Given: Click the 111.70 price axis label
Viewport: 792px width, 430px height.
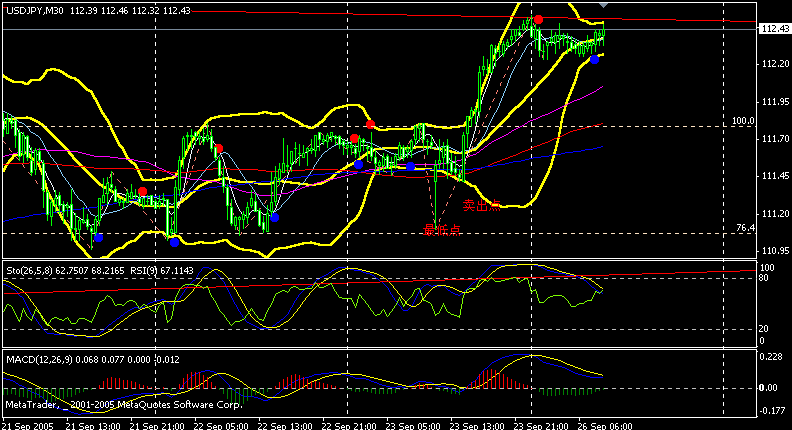Looking at the screenshot, I should (775, 138).
